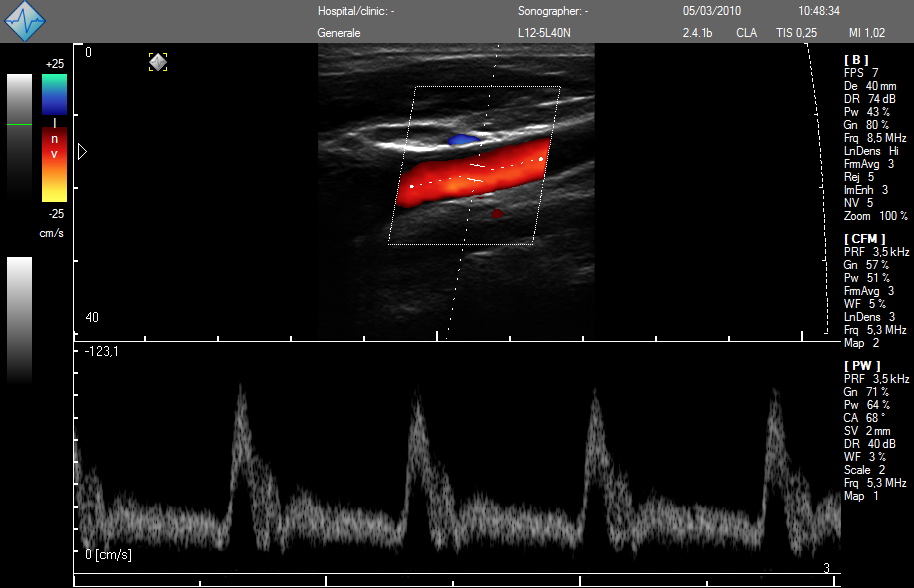Viewport: 914px width, 588px height.
Task: Click the LnDens Hi parameter
Action: [x=871, y=151]
